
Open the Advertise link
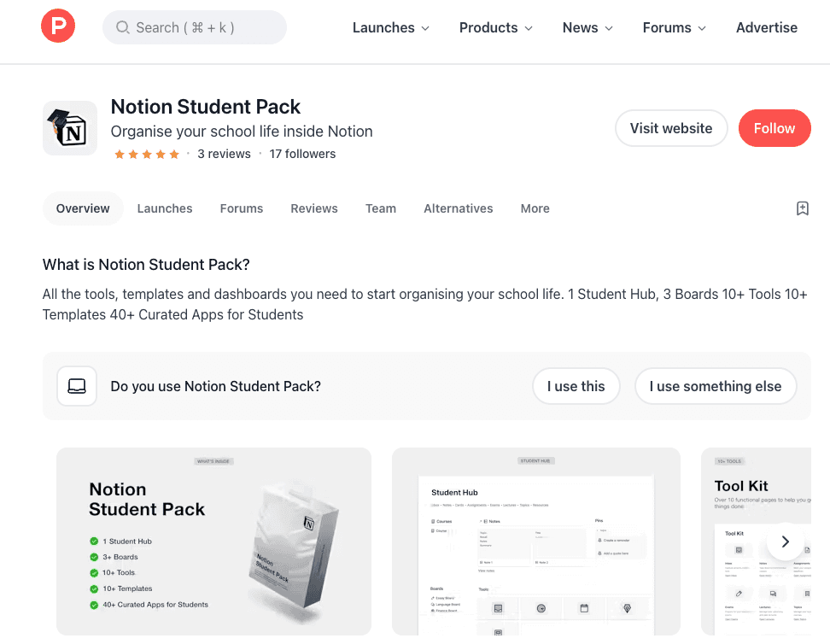(767, 27)
